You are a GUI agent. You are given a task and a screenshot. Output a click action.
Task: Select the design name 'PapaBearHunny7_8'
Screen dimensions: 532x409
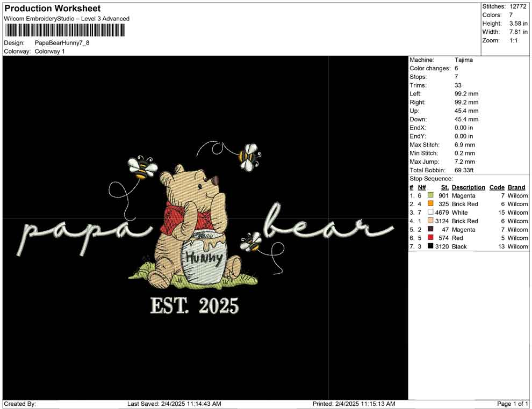tap(62, 43)
